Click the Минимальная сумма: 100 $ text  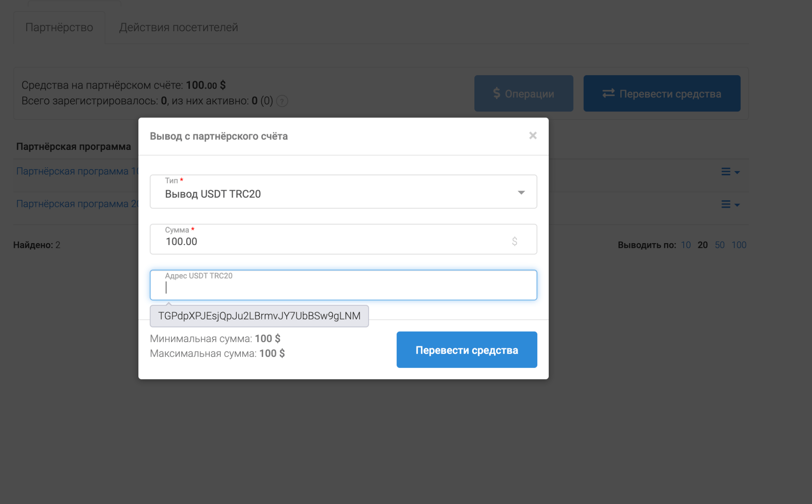[215, 339]
